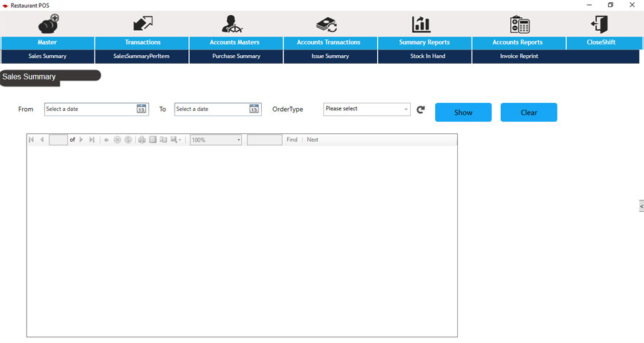
Task: Open the SalesSummaryPerItem tab
Action: coord(142,56)
